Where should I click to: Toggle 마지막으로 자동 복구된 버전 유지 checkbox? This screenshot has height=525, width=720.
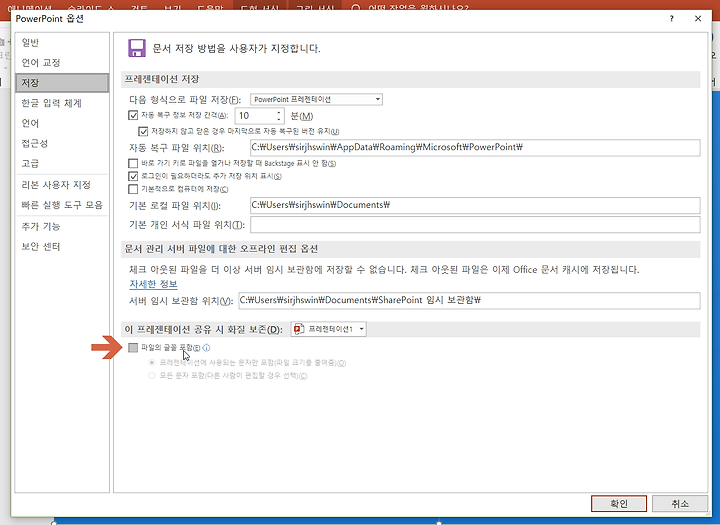point(143,131)
